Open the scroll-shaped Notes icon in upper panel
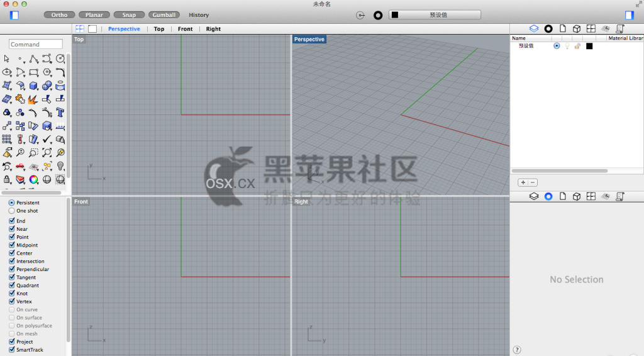644x356 pixels. pos(619,28)
